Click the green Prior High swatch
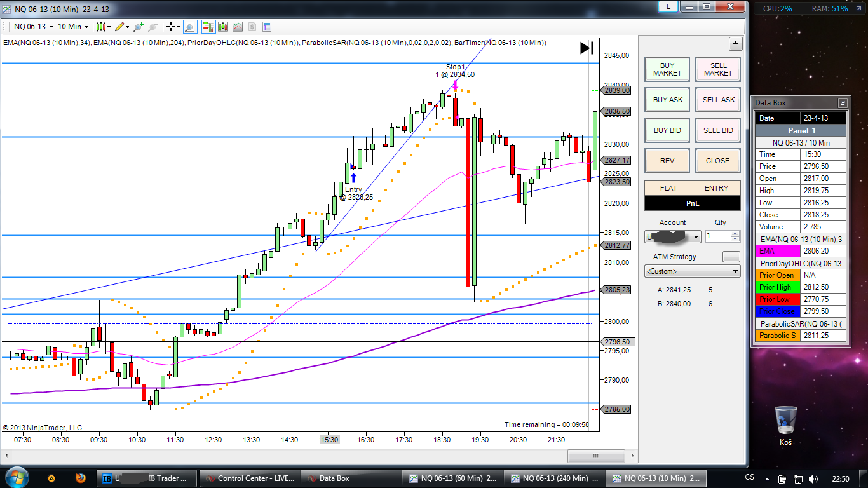Screen dimensions: 868x488 click(776, 287)
